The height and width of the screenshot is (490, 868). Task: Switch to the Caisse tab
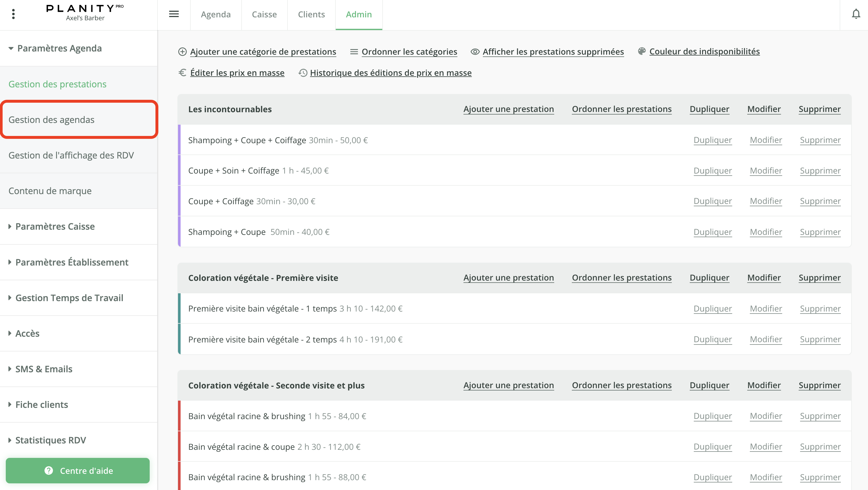click(264, 14)
